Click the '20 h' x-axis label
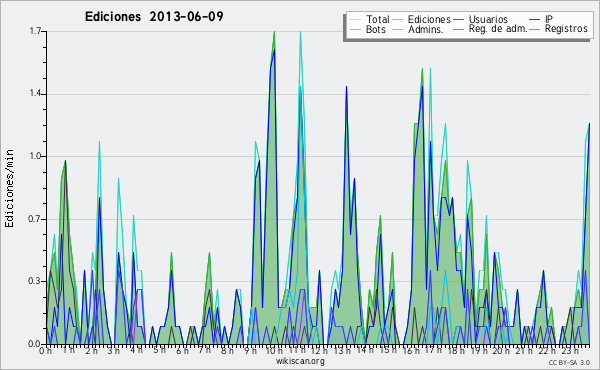Image resolution: width=600 pixels, height=370 pixels. pyautogui.click(x=501, y=351)
